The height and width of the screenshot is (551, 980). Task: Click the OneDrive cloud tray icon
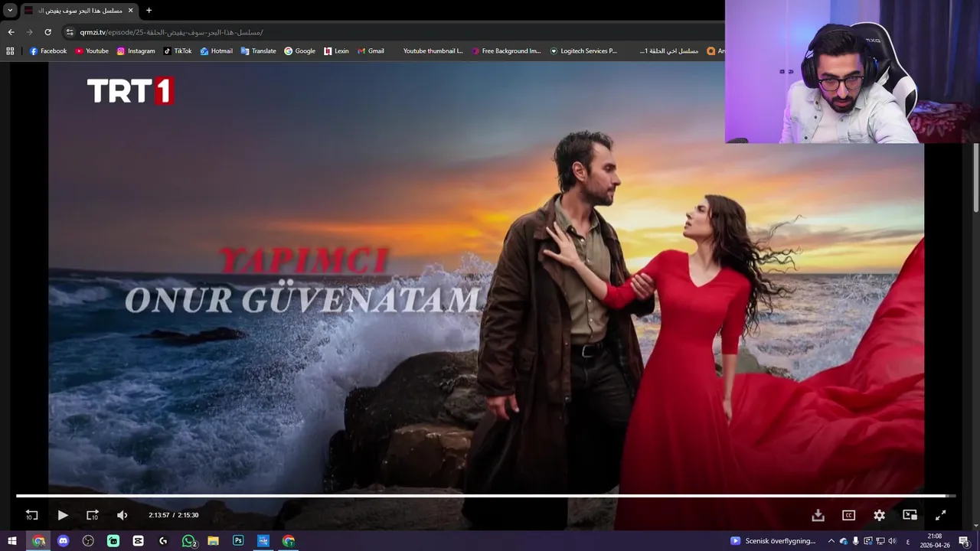[844, 541]
